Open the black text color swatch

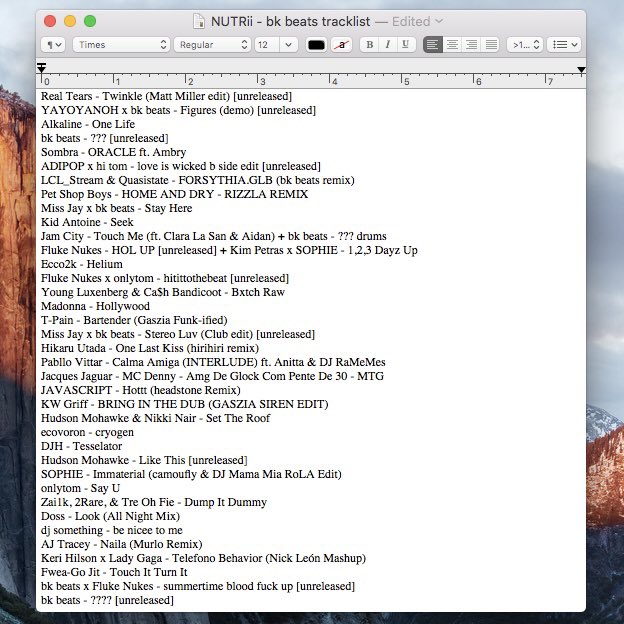(316, 45)
